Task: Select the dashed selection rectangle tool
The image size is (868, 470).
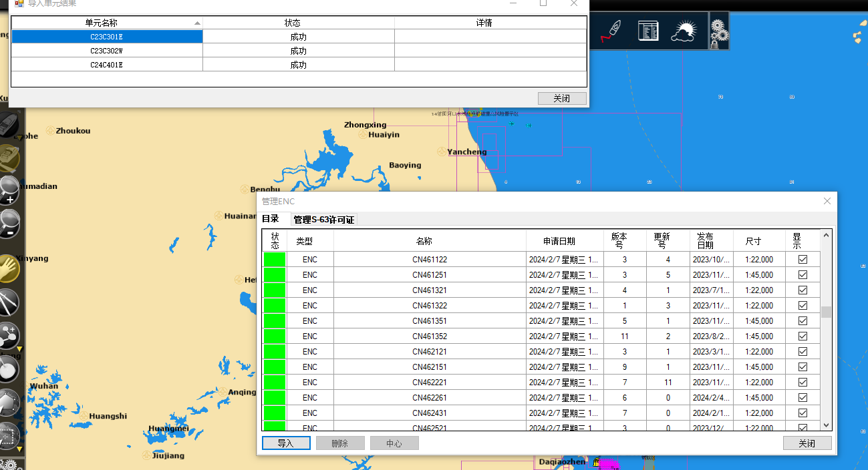Action: click(9, 437)
